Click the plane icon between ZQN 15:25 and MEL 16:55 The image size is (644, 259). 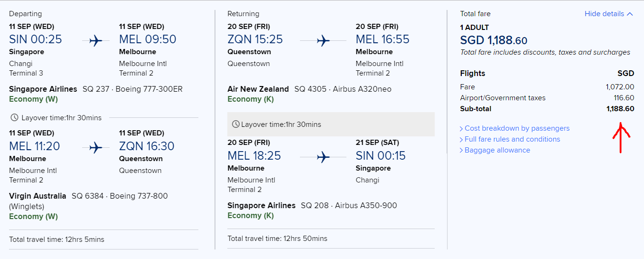(x=323, y=41)
